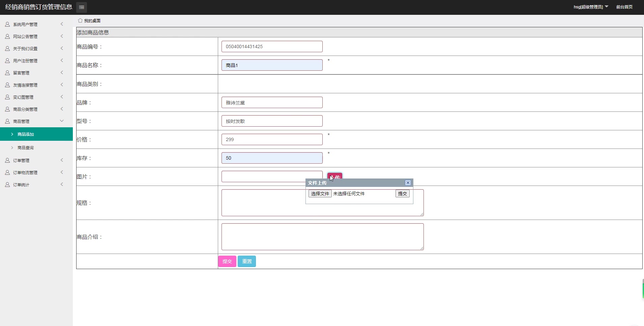Click 提交 inside the 文件上传 dialog

point(402,194)
